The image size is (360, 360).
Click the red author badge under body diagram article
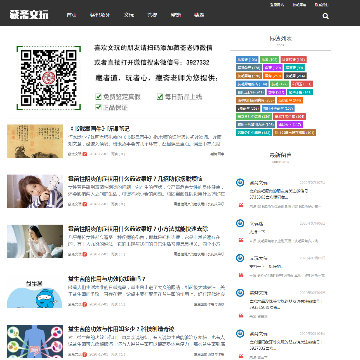(85, 355)
